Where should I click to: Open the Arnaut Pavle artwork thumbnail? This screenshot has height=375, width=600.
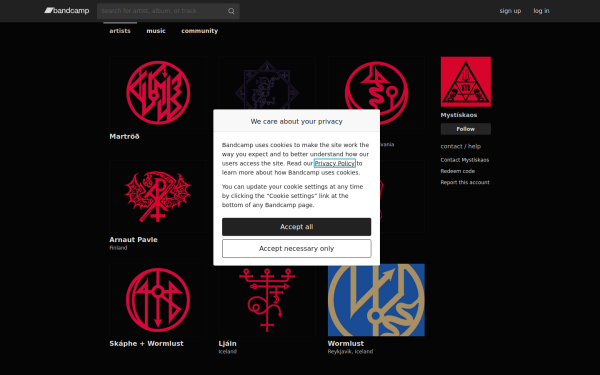click(158, 196)
